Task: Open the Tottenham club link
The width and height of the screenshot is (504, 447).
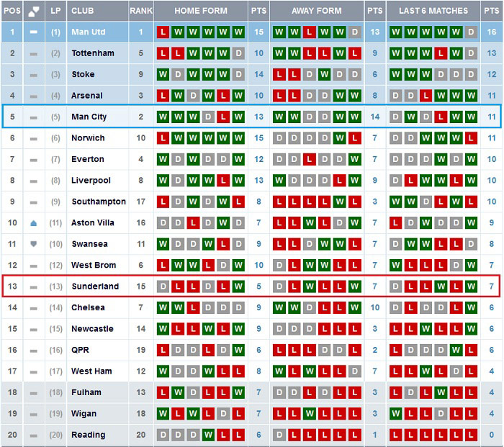Action: click(93, 53)
